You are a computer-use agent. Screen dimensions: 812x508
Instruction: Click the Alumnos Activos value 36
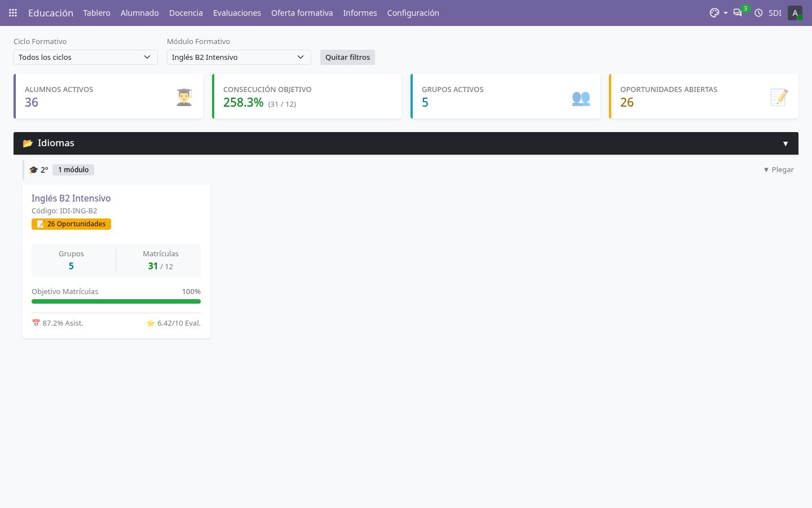[x=32, y=102]
